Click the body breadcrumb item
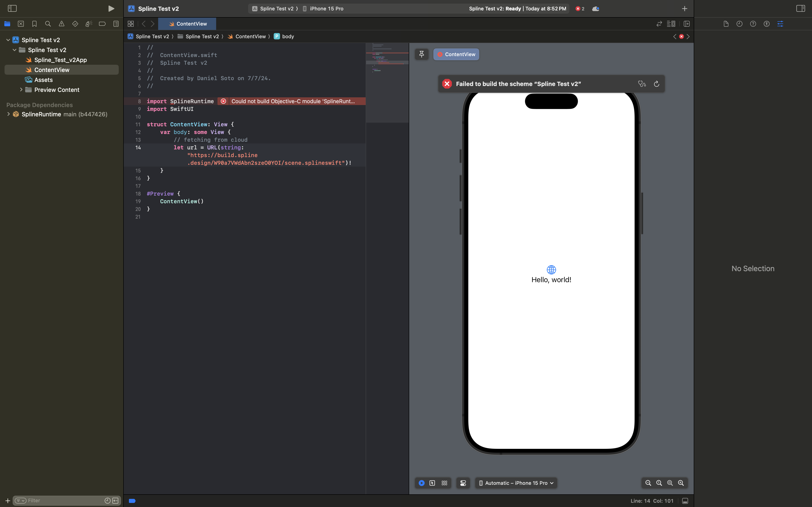 coord(288,36)
